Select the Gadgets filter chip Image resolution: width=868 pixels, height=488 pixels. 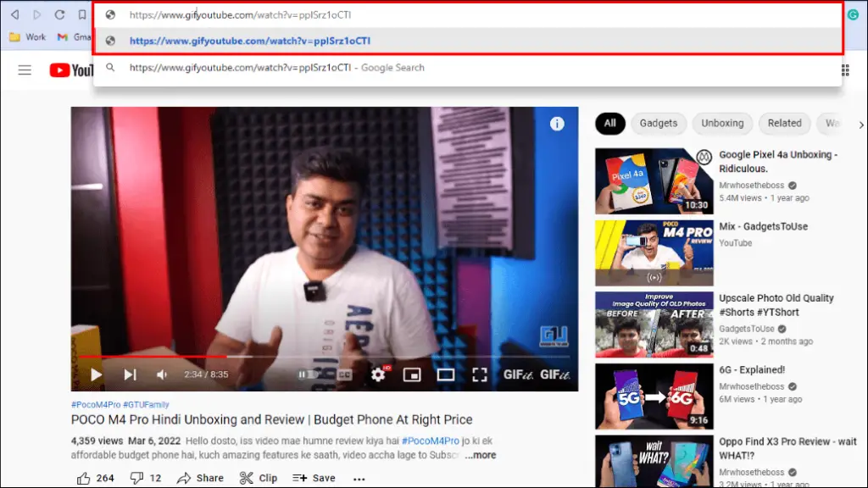(x=658, y=124)
